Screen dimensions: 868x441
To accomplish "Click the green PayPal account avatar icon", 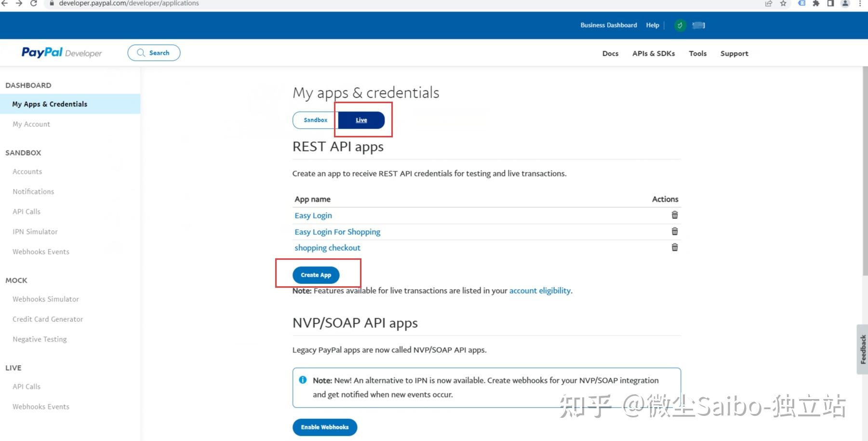I will pyautogui.click(x=680, y=25).
